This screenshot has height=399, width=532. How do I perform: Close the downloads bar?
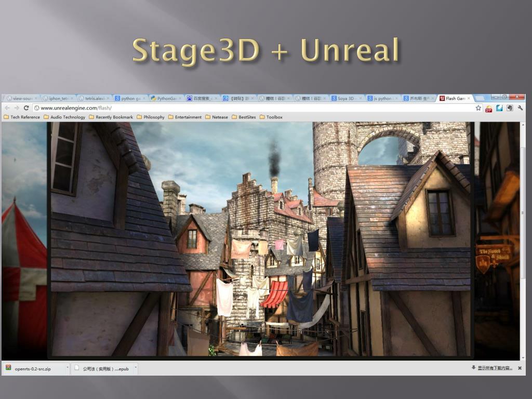[520, 368]
